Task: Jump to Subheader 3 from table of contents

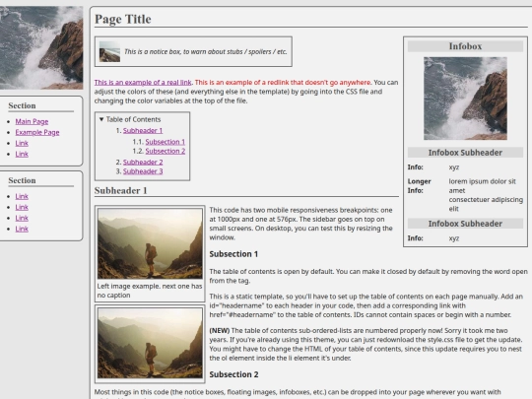Action: [x=143, y=171]
